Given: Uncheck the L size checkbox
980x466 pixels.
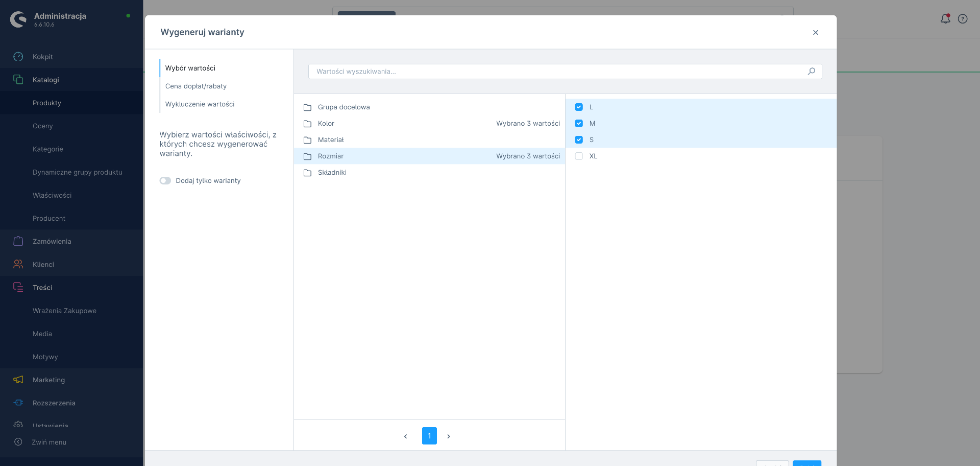Looking at the screenshot, I should (x=579, y=107).
